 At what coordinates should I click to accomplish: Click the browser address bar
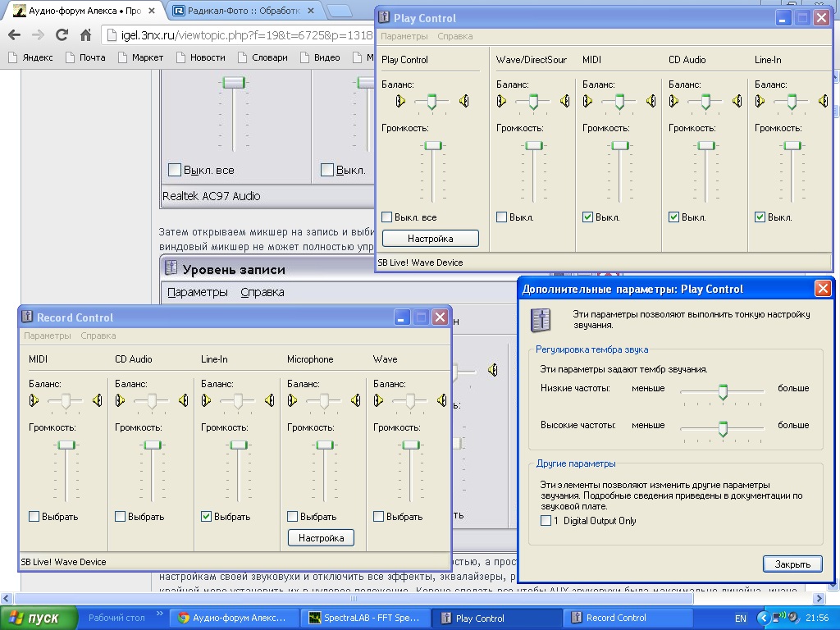tap(240, 35)
